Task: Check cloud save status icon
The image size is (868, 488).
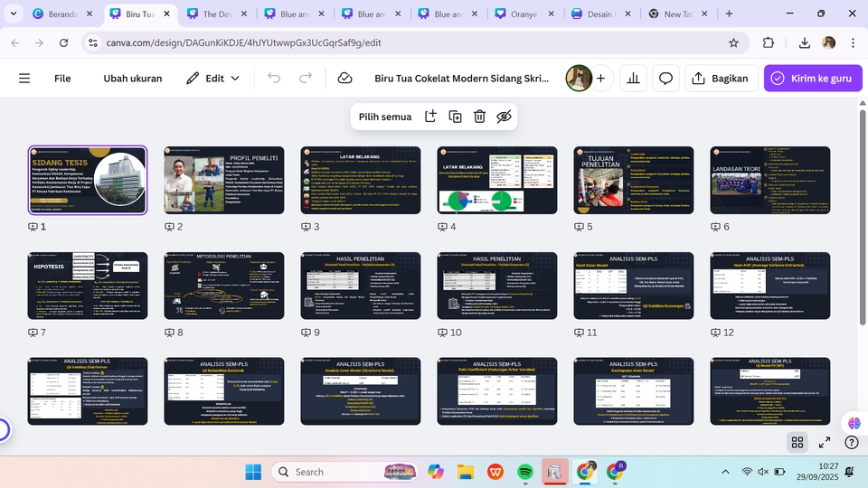Action: click(344, 79)
